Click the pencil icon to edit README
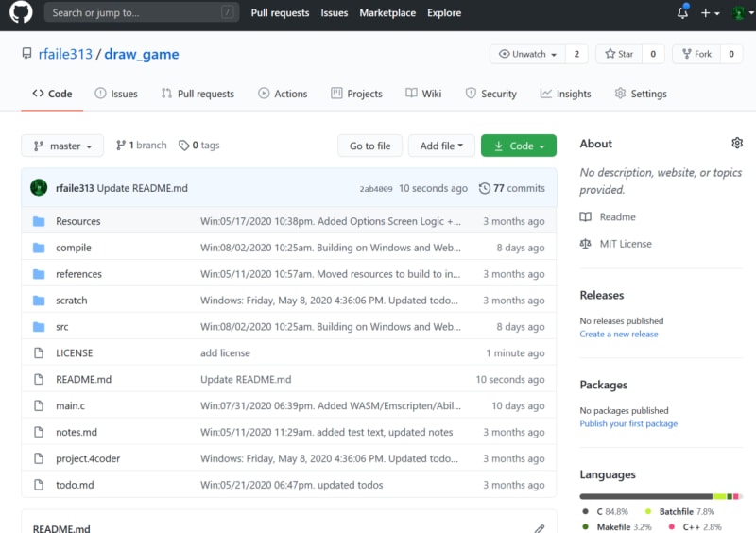The width and height of the screenshot is (756, 533). 539,528
